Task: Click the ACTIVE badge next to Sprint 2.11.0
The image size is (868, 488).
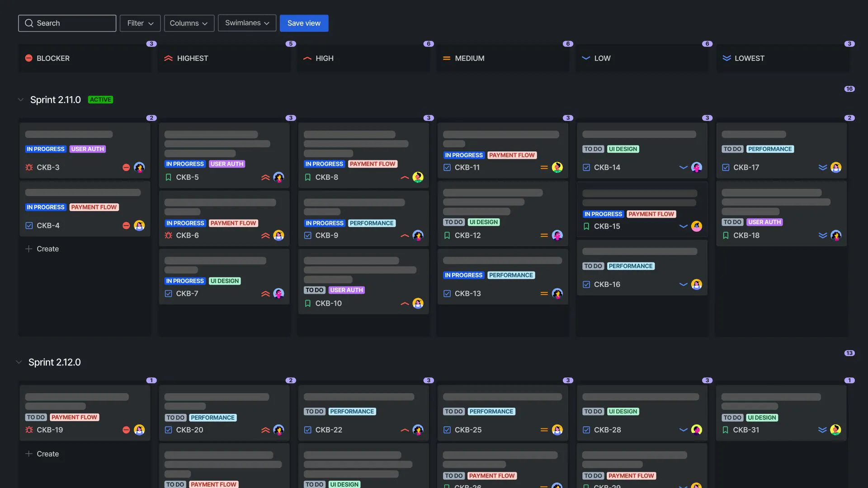Action: coord(100,99)
